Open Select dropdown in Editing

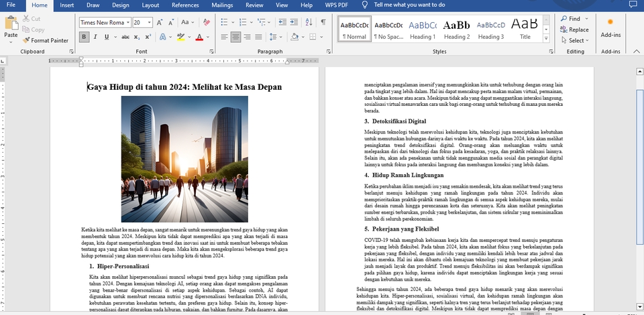tap(575, 40)
